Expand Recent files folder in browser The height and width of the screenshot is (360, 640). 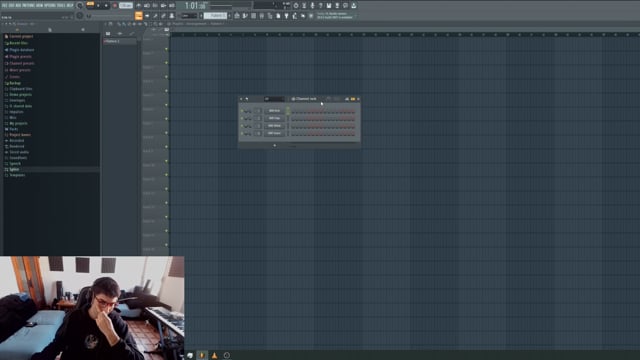(18, 43)
